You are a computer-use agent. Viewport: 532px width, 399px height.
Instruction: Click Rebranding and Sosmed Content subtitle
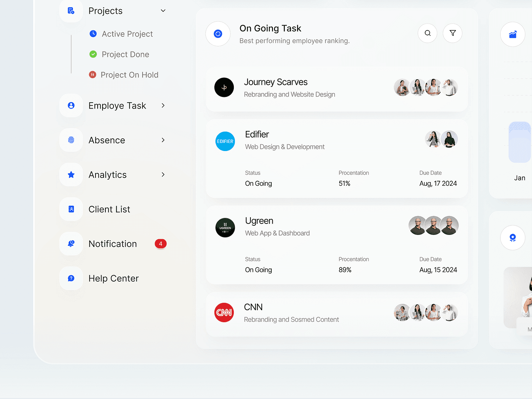291,319
